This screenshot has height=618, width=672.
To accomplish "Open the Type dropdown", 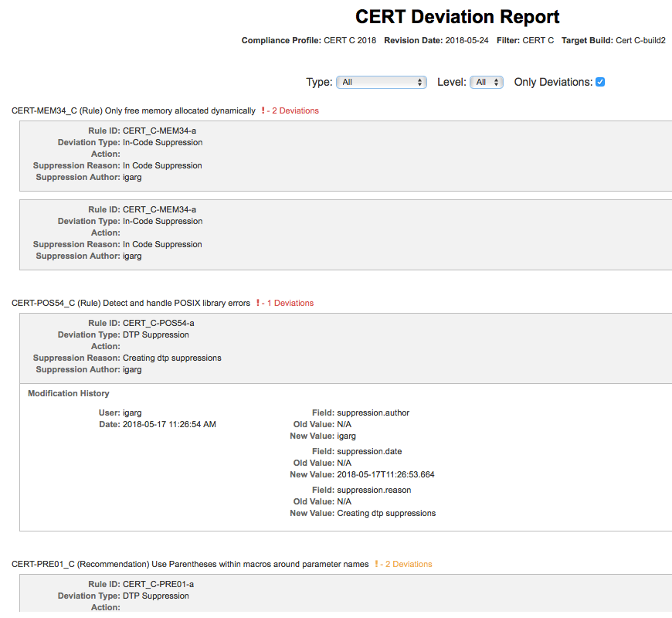I will click(382, 82).
